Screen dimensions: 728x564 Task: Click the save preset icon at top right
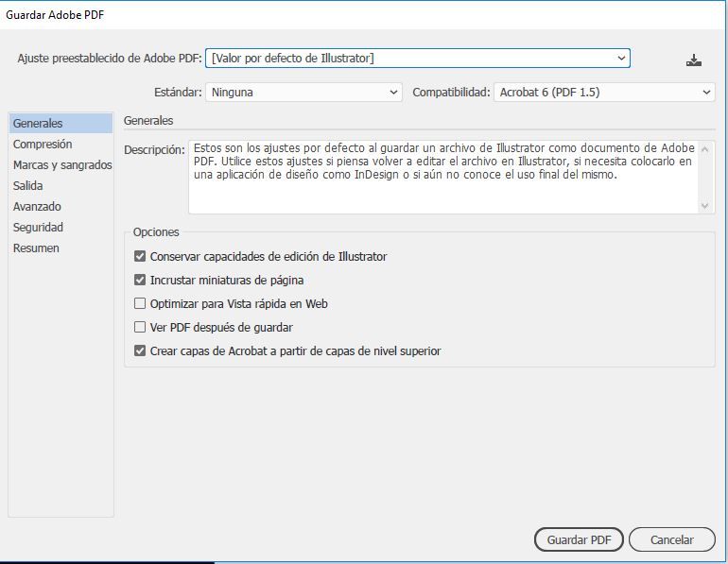pyautogui.click(x=694, y=60)
